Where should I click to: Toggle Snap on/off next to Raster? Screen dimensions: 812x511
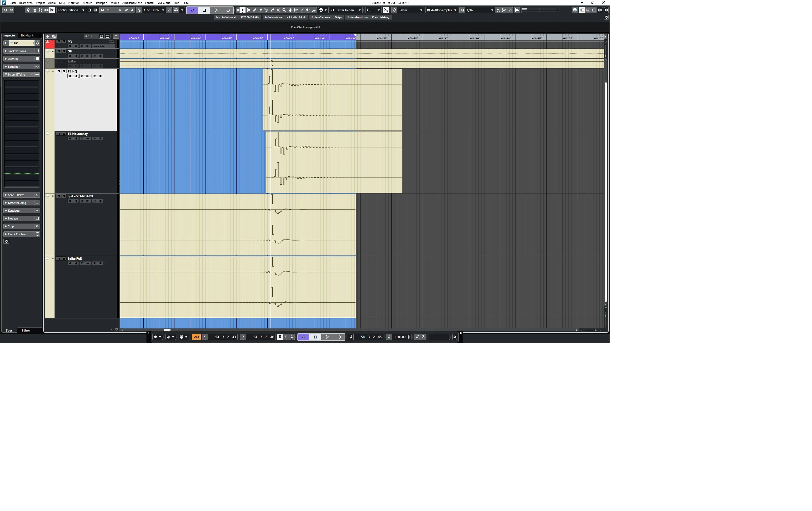394,10
